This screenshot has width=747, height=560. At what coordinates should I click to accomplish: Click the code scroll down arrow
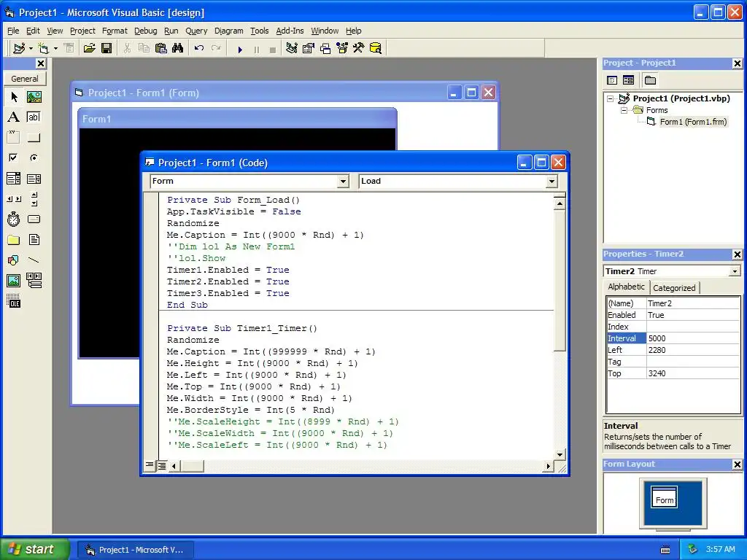[560, 454]
